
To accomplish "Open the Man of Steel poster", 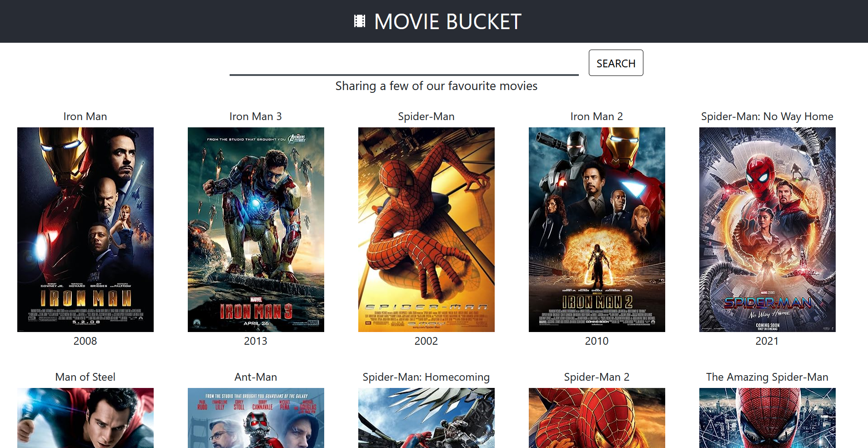I will click(x=85, y=418).
